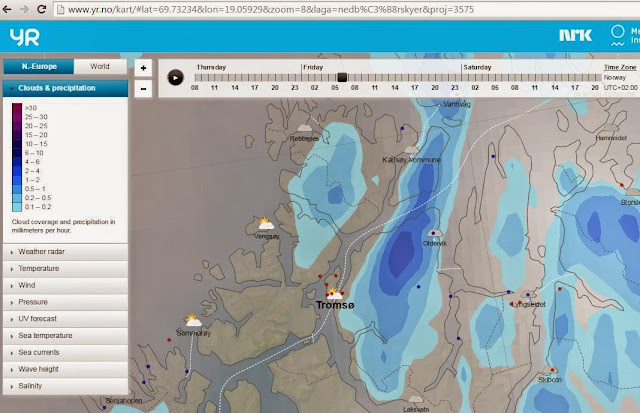Image resolution: width=640 pixels, height=413 pixels.
Task: Expand the UV forecast layer
Action: tap(65, 319)
